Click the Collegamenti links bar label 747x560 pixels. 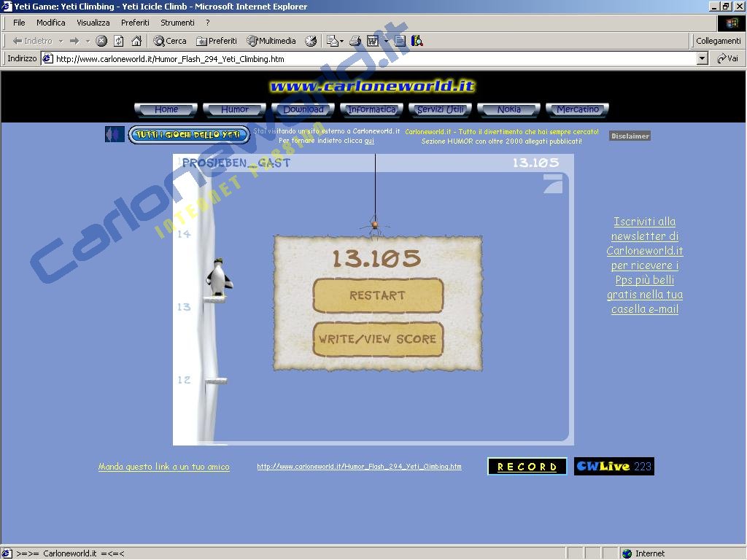(x=718, y=41)
